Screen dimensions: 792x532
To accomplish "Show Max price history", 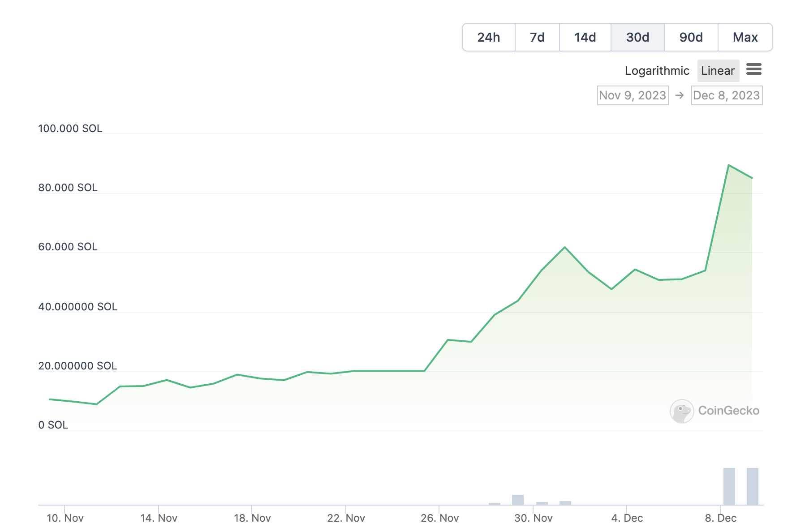I will 745,37.
